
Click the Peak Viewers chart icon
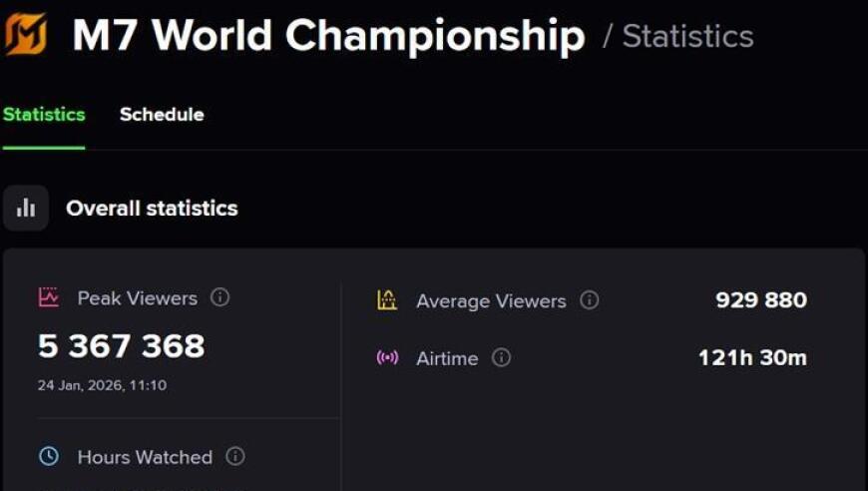tap(48, 297)
